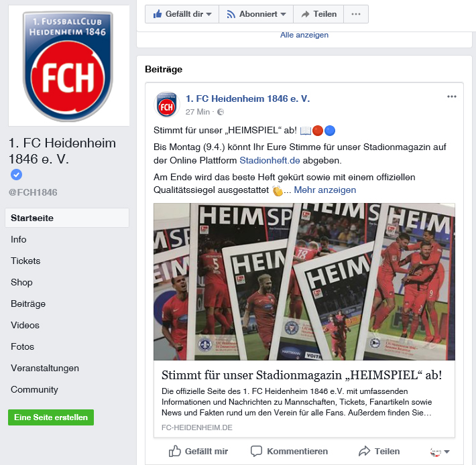476x465 pixels.
Task: Open the three-dots page options menu
Action: click(x=356, y=14)
